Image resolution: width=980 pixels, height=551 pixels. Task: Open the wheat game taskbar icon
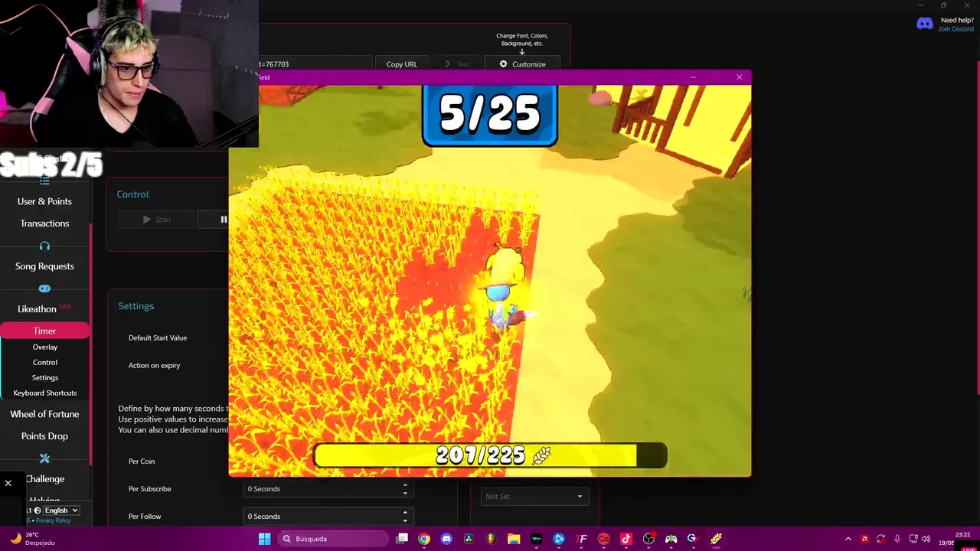click(716, 539)
